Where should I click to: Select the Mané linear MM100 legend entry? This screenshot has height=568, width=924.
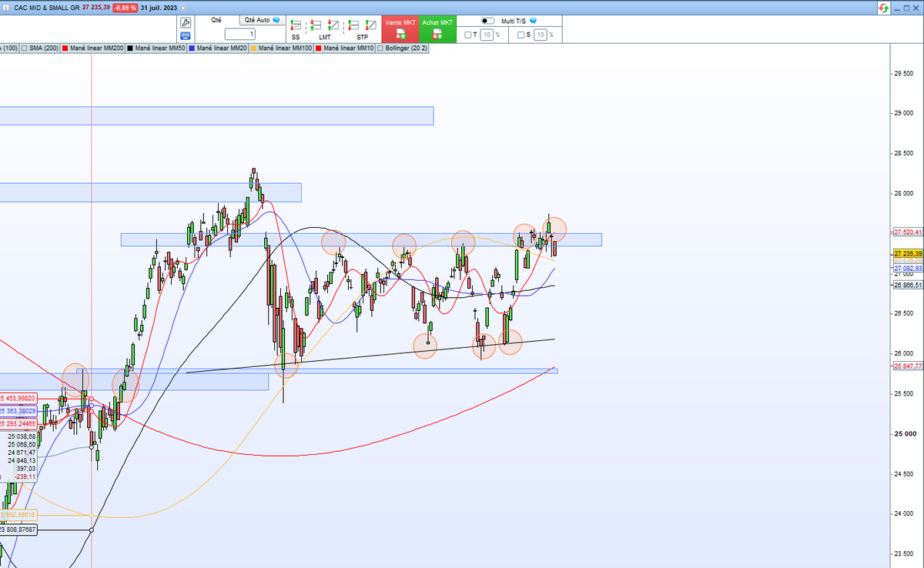coord(283,48)
